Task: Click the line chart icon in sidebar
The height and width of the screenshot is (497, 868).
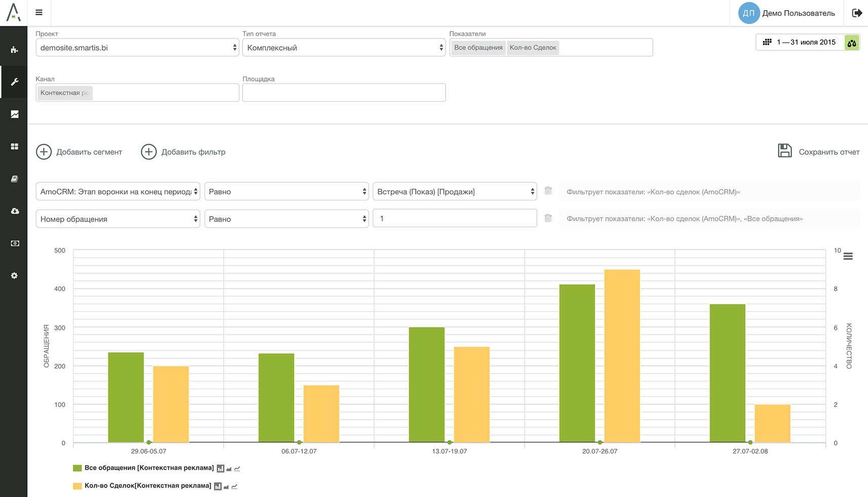Action: (x=14, y=114)
